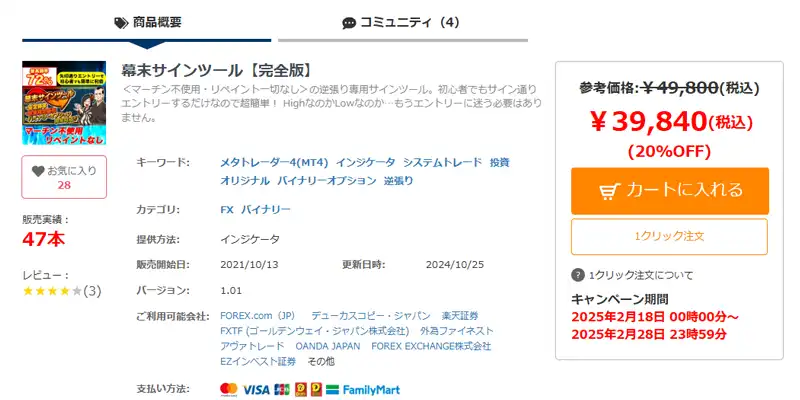The width and height of the screenshot is (800, 400).
Task: Click the FamilyMart payment logo
Action: pyautogui.click(x=363, y=390)
